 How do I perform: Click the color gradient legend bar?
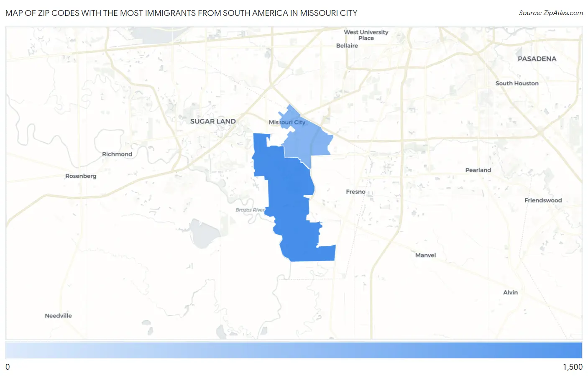(x=294, y=350)
